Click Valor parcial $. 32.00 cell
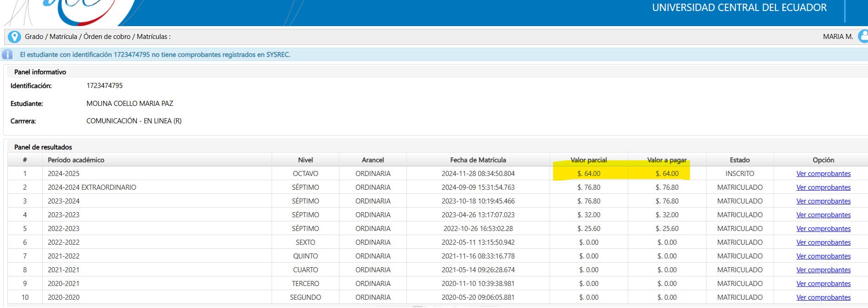Image resolution: width=868 pixels, height=308 pixels. coord(589,215)
